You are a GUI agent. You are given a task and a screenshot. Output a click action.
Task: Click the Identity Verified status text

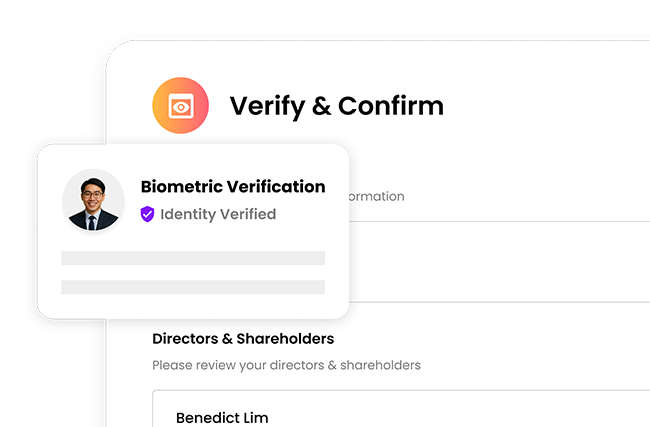coord(218,214)
